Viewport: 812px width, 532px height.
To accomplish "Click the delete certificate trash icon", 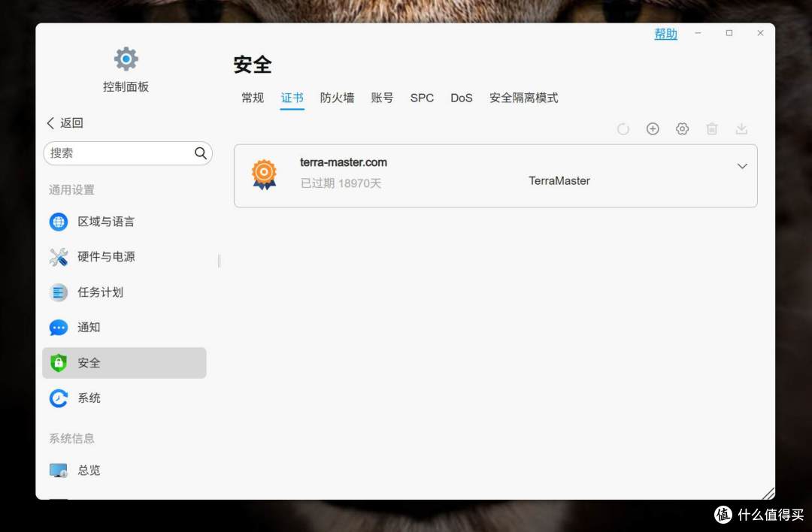I will coord(712,128).
